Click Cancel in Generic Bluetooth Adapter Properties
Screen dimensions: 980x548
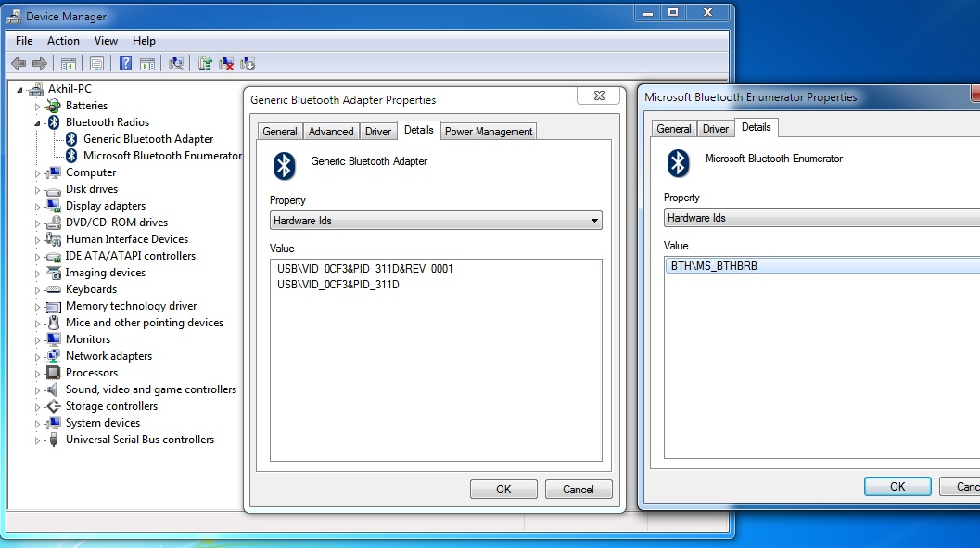pyautogui.click(x=578, y=490)
